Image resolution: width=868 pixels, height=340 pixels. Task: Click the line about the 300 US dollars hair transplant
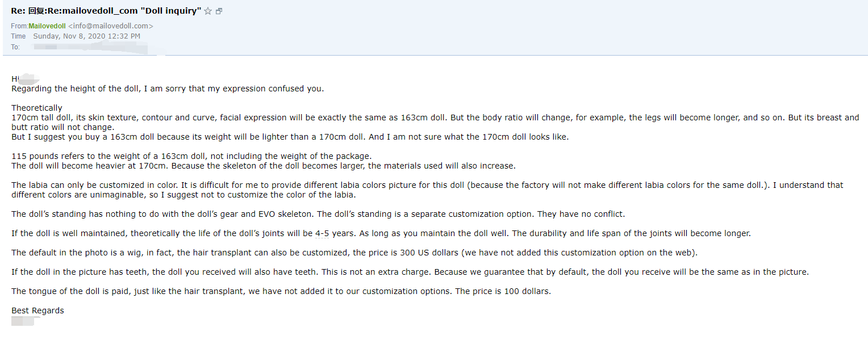(x=354, y=253)
